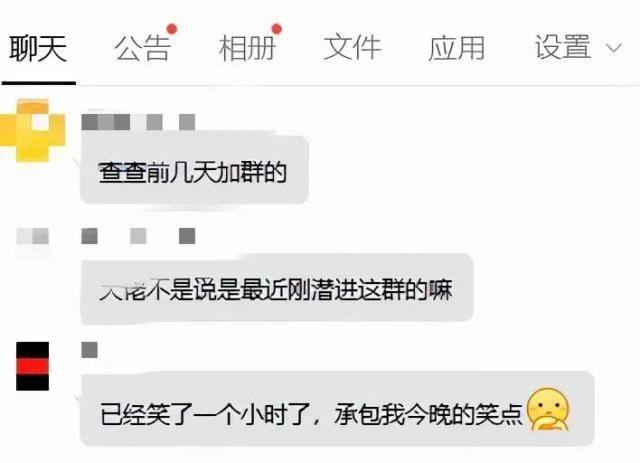This screenshot has width=640, height=463.
Task: Click the covering-mouth laughing emoji
Action: pos(548,409)
